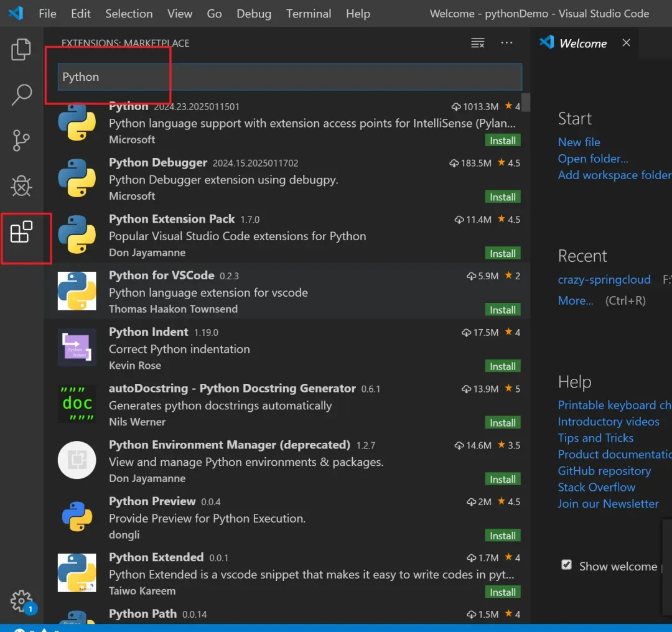Install the Python Extension Pack
Viewport: 672px width, 632px height.
click(503, 254)
